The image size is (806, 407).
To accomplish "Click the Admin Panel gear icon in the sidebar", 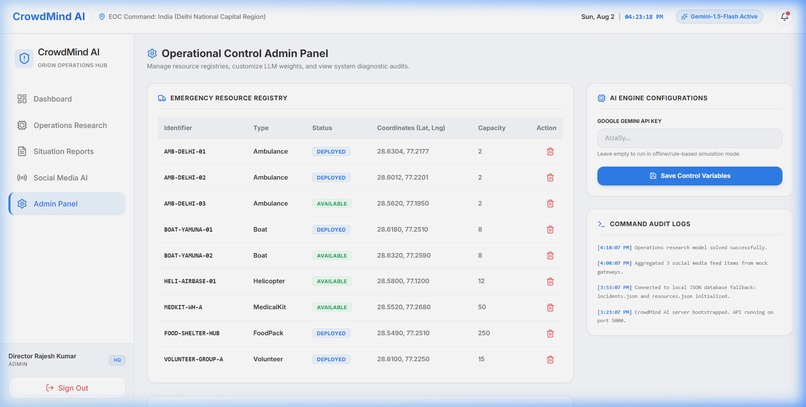I will tap(22, 204).
